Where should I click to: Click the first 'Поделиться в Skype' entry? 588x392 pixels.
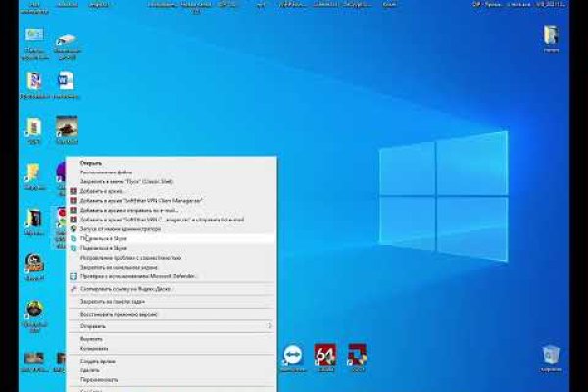coord(110,238)
